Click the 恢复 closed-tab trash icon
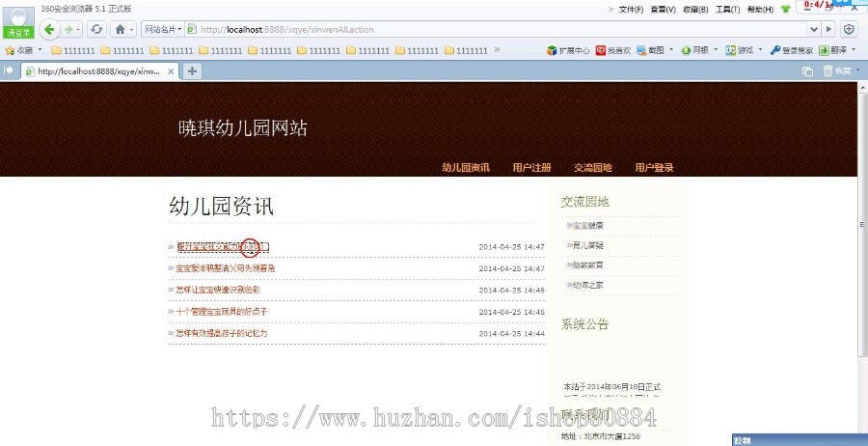Viewport: 868px width, 446px height. 837,70
